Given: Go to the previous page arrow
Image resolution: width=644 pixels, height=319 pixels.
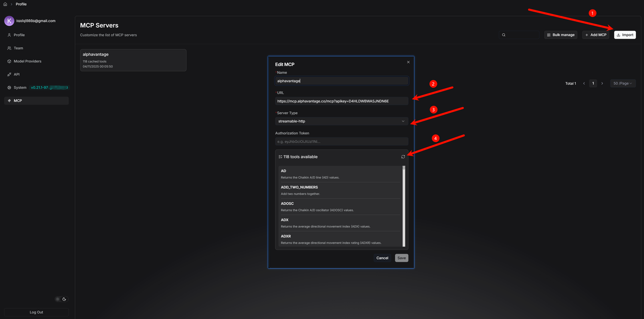Looking at the screenshot, I should pos(584,84).
